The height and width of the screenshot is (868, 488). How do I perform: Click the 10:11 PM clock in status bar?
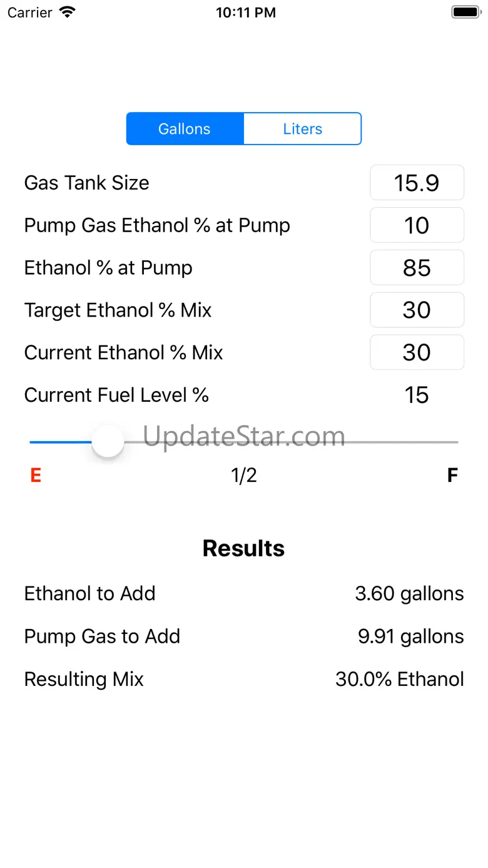(245, 13)
